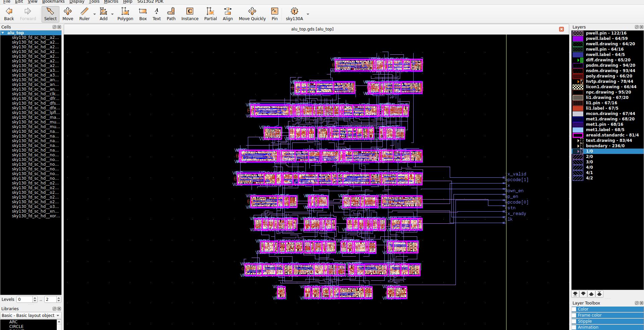Select the Pin tool

(x=274, y=14)
